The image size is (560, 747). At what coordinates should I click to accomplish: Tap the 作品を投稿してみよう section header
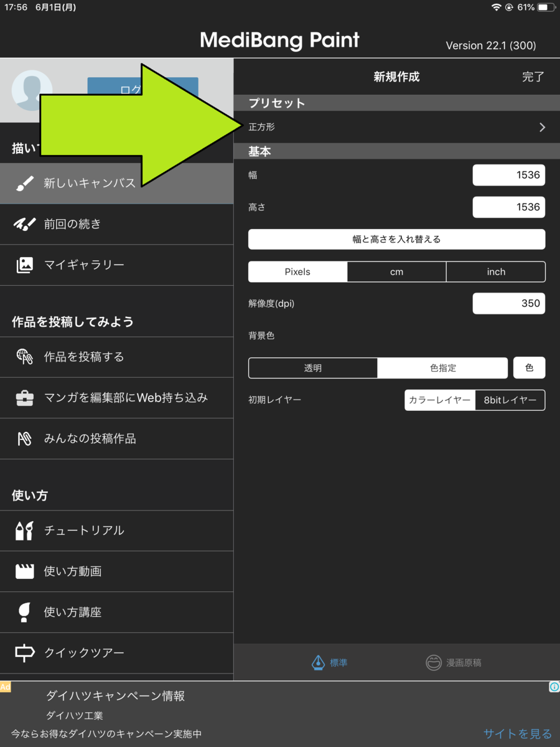pos(73,322)
